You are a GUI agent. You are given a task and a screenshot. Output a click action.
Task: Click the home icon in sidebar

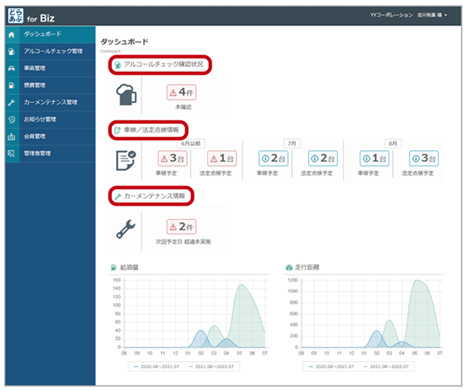[x=11, y=35]
